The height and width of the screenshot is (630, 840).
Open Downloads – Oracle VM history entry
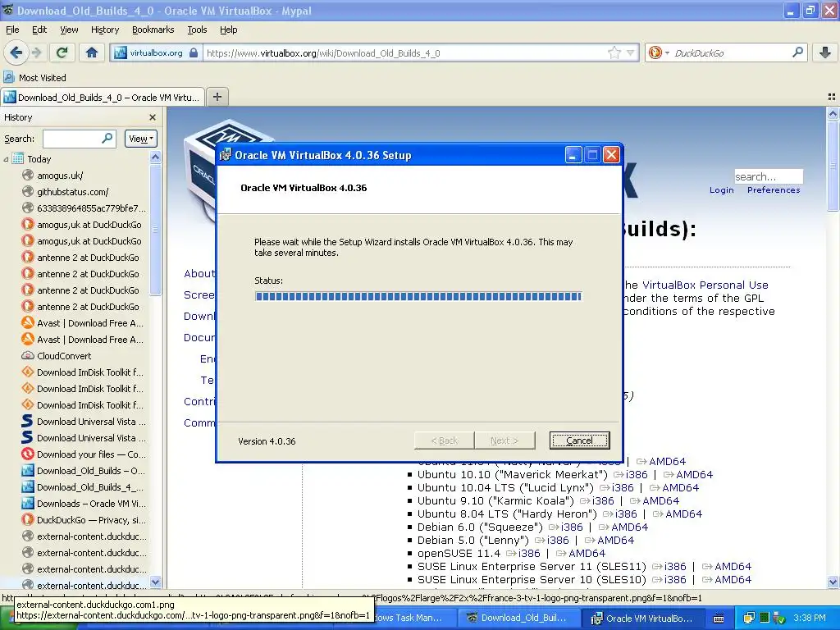pos(91,504)
